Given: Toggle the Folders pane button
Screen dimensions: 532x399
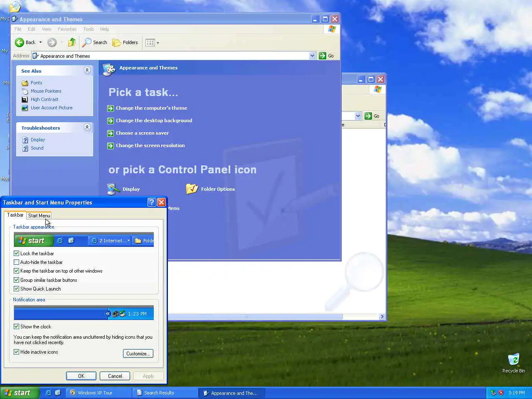Looking at the screenshot, I should point(125,42).
